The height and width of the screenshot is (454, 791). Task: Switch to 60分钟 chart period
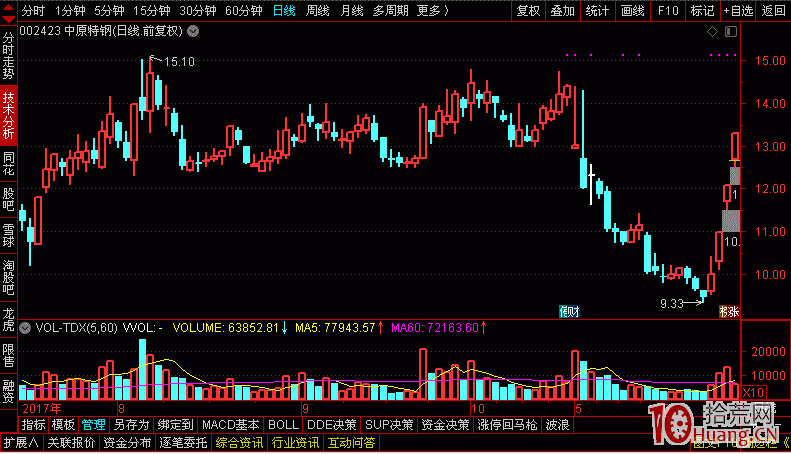(x=244, y=11)
